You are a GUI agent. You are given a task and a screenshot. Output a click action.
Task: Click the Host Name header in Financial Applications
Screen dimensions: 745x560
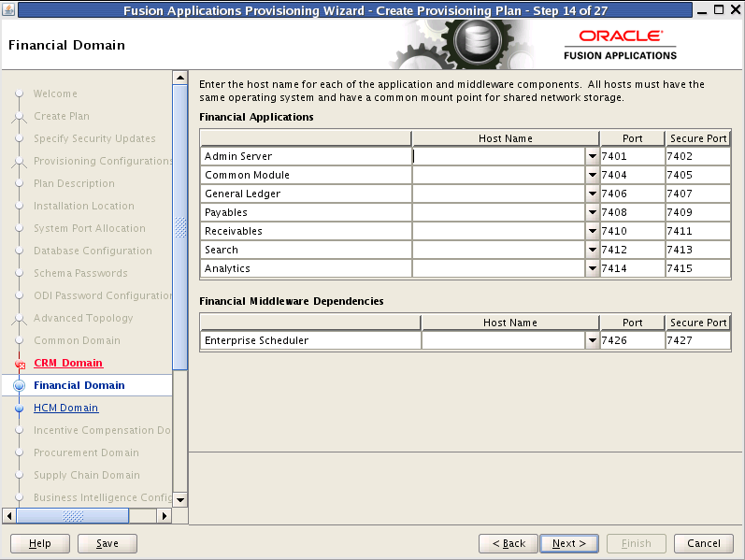tap(506, 138)
